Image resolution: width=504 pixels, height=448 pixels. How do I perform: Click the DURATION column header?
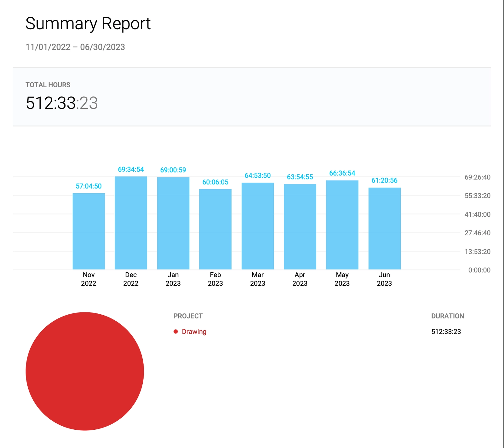pyautogui.click(x=447, y=316)
